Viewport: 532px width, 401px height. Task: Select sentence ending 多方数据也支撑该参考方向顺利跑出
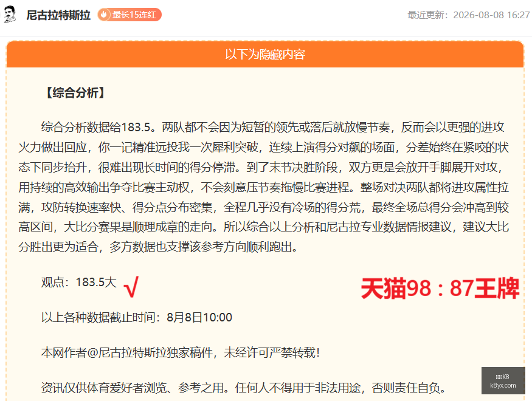click(x=204, y=247)
